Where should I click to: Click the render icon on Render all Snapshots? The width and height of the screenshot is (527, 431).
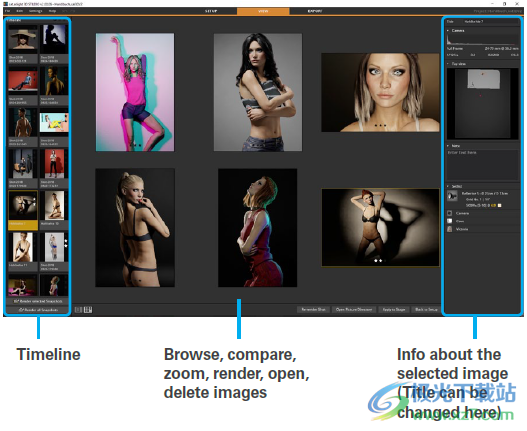click(21, 310)
